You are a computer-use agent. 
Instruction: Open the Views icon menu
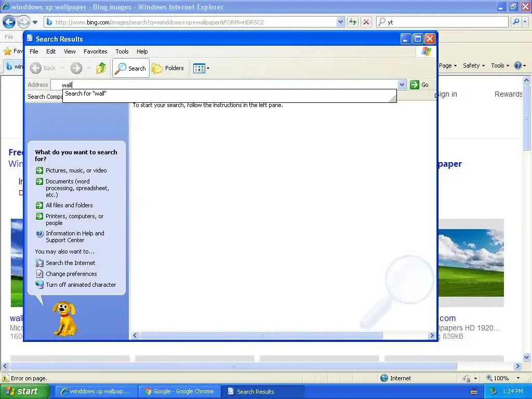click(201, 68)
